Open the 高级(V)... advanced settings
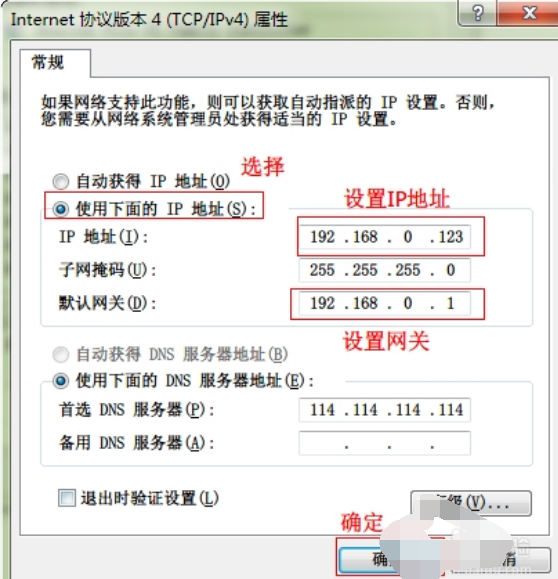 click(x=471, y=503)
